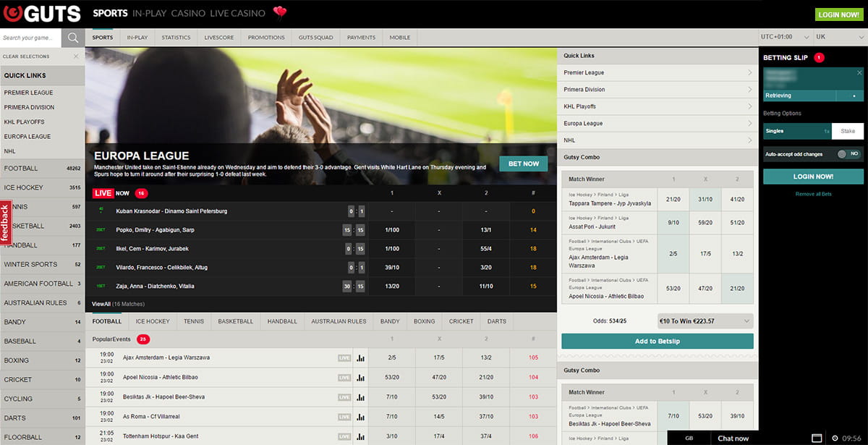
Task: Open the Statistics tab
Action: pyautogui.click(x=176, y=38)
